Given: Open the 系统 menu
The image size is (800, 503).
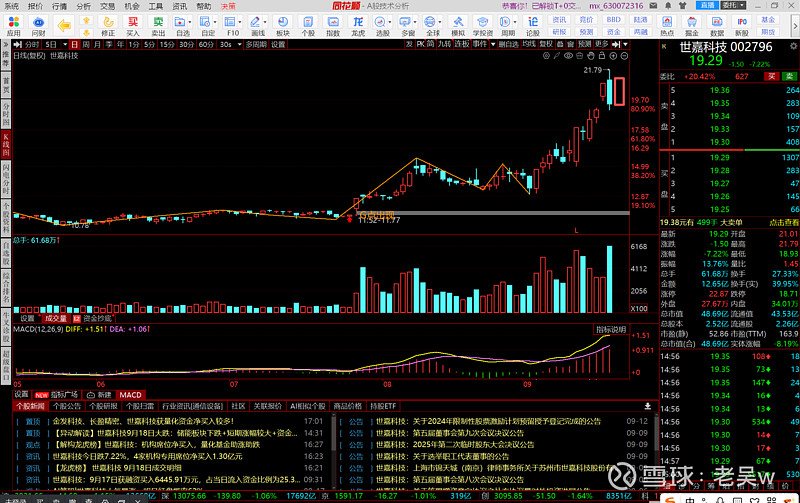Looking at the screenshot, I should tap(11, 6).
